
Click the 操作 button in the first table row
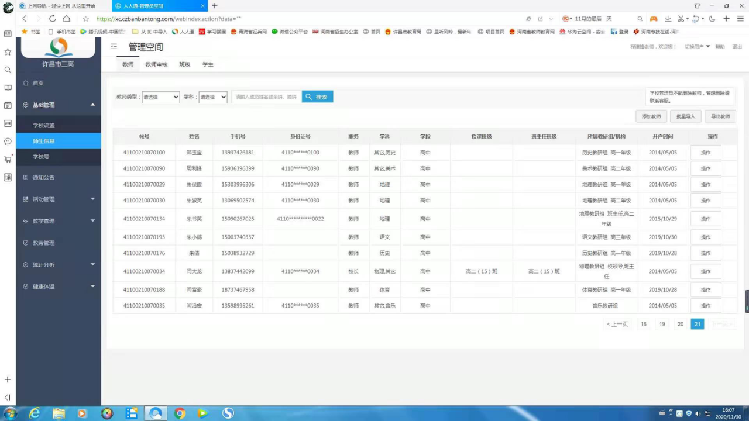point(705,151)
